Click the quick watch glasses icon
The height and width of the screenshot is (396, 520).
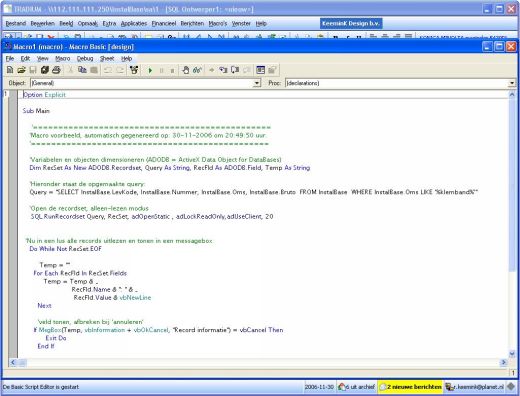[x=198, y=70]
